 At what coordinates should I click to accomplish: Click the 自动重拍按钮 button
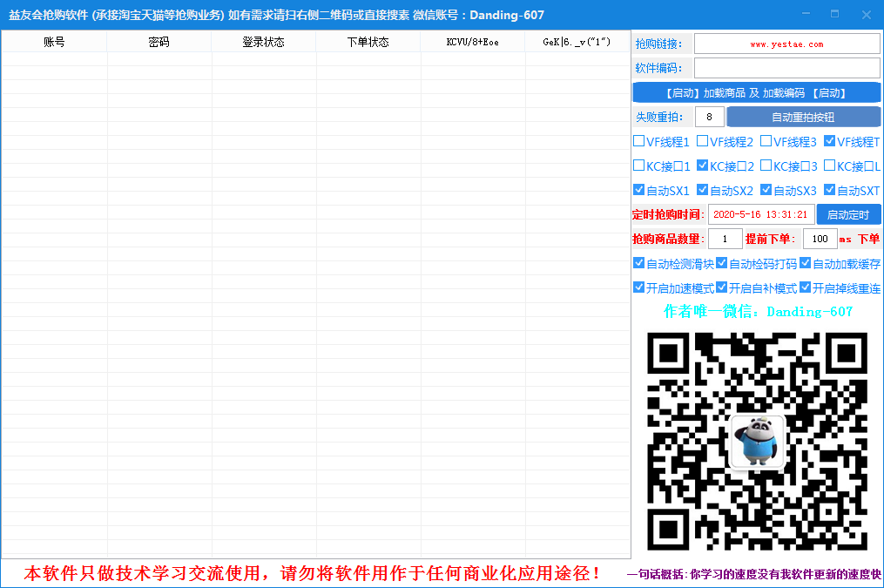pos(803,118)
